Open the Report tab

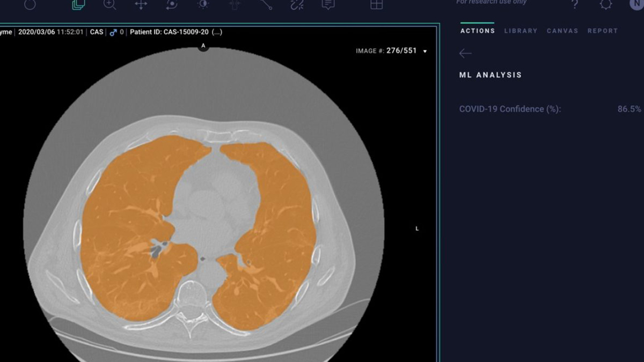[603, 31]
